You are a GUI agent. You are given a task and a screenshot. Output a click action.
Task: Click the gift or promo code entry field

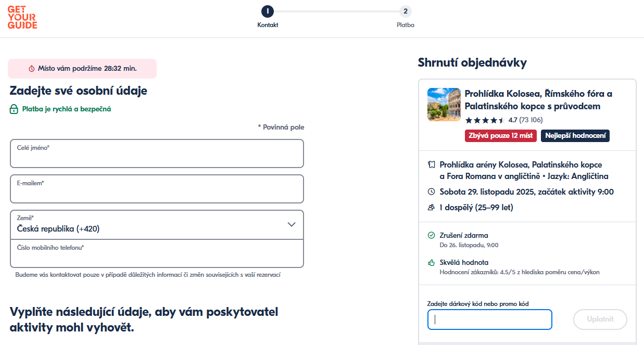(489, 319)
